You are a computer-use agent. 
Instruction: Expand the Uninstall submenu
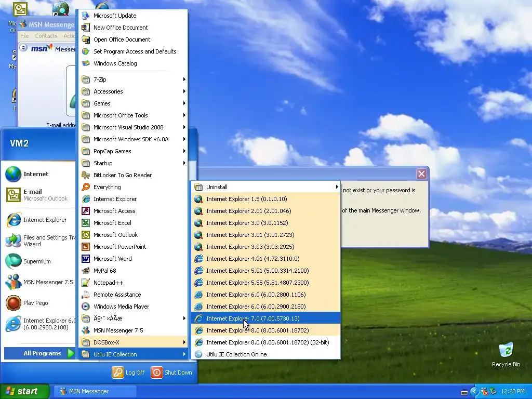(265, 187)
